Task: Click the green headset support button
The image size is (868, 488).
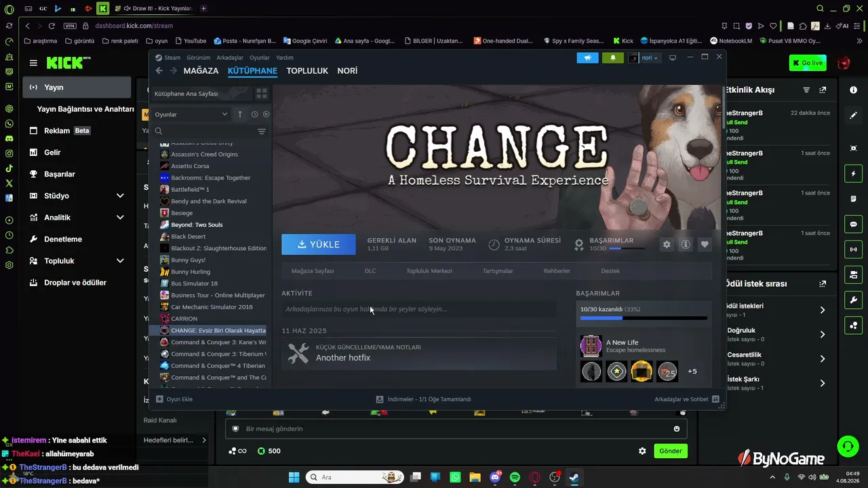Action: pos(848,445)
